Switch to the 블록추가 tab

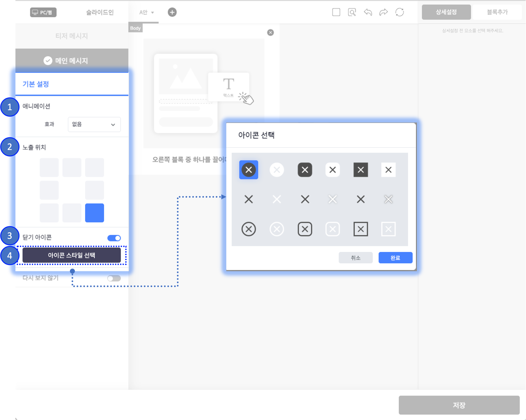click(497, 12)
